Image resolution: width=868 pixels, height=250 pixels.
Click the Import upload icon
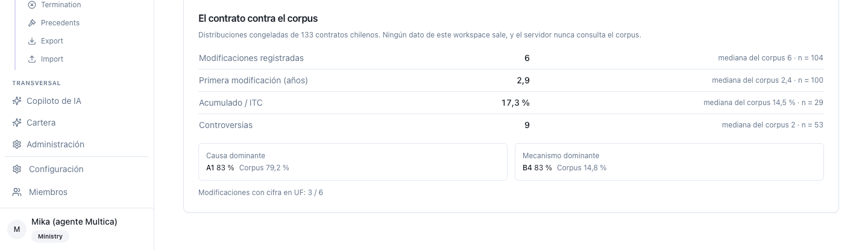(x=32, y=59)
